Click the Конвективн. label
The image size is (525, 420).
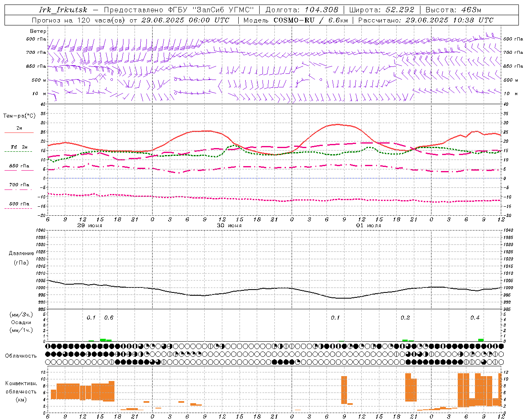(x=21, y=383)
